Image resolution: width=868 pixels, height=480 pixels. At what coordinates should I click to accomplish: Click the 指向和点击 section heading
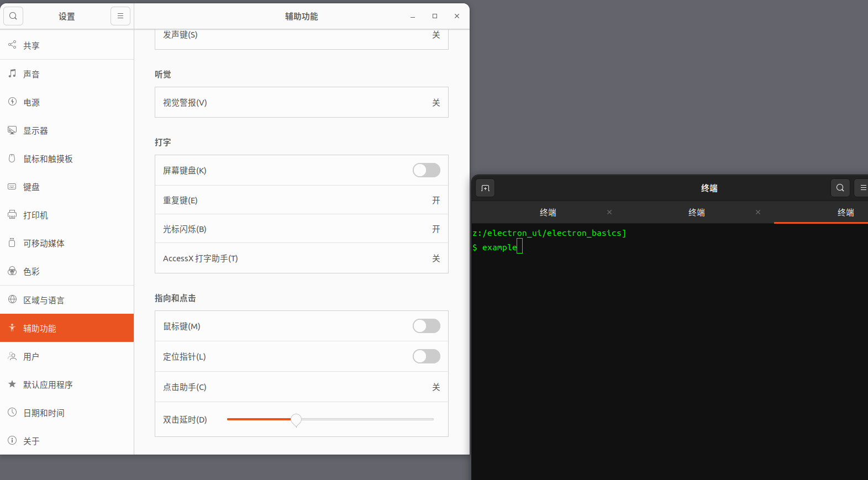point(175,298)
